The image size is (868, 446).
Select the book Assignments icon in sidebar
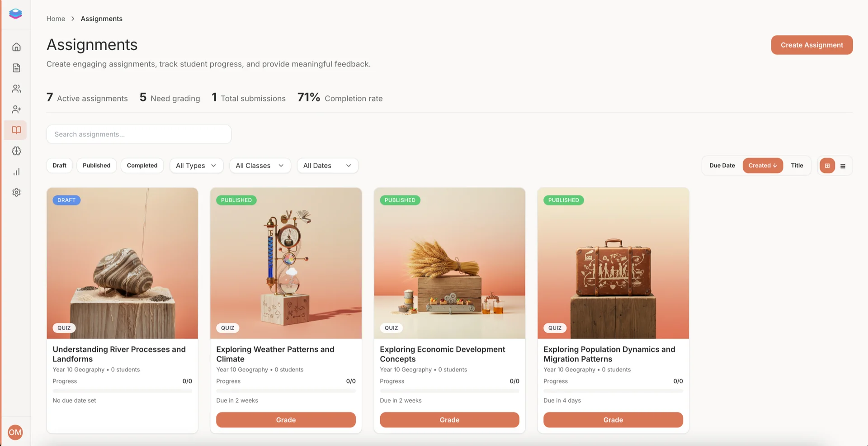point(16,130)
